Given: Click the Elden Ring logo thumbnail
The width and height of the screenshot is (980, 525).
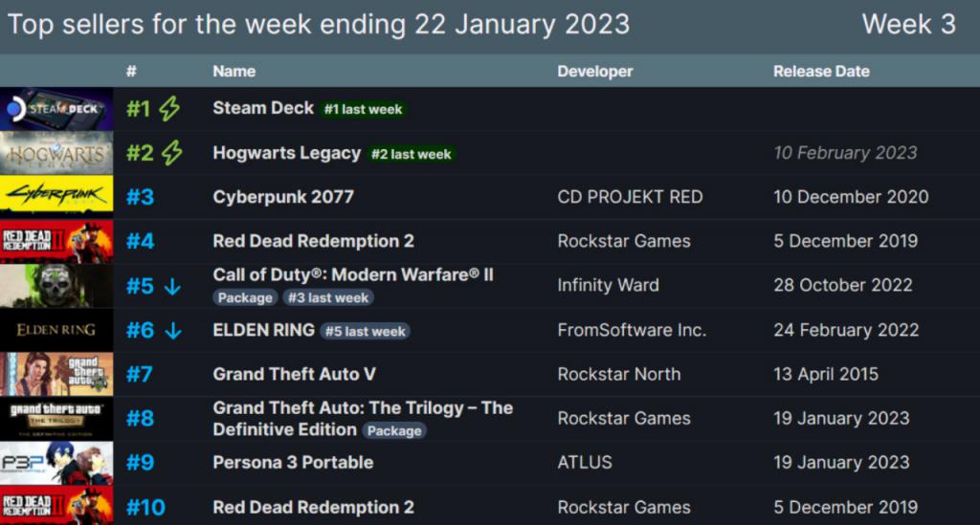Looking at the screenshot, I should [56, 330].
